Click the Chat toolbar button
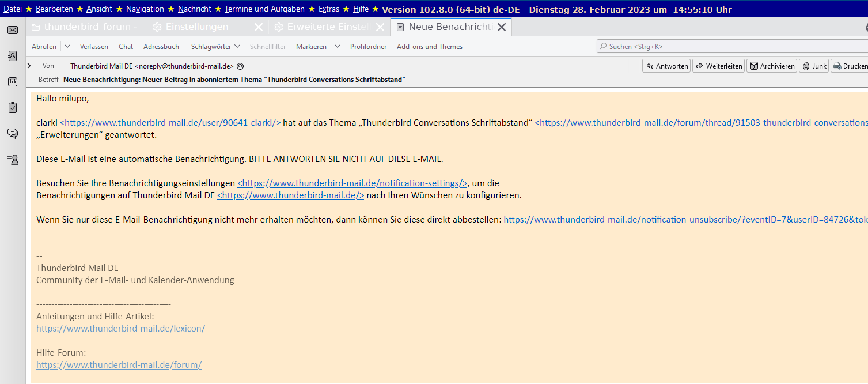This screenshot has height=384, width=868. 126,47
